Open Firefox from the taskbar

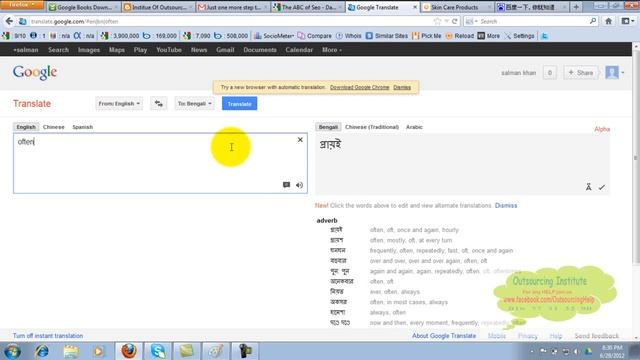(x=129, y=351)
